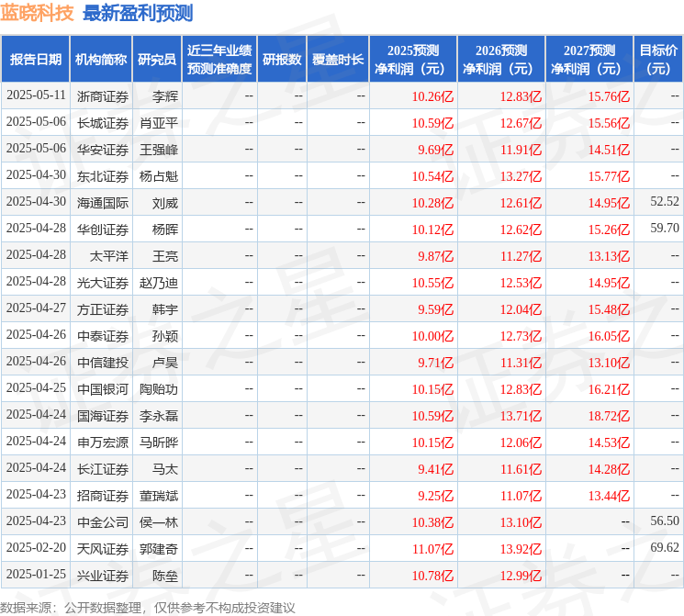Click the 浙商证券 institution cell

coord(103,96)
